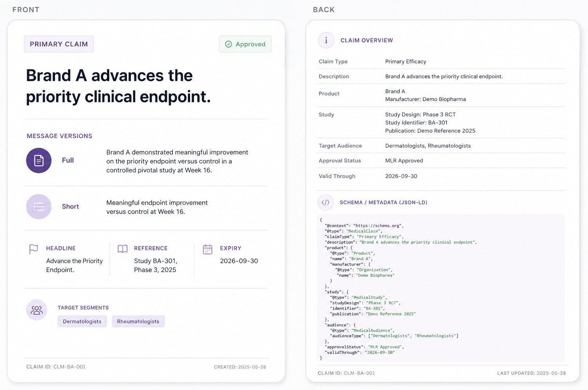Click the Reference open-book icon
This screenshot has height=390, width=588.
click(x=123, y=249)
